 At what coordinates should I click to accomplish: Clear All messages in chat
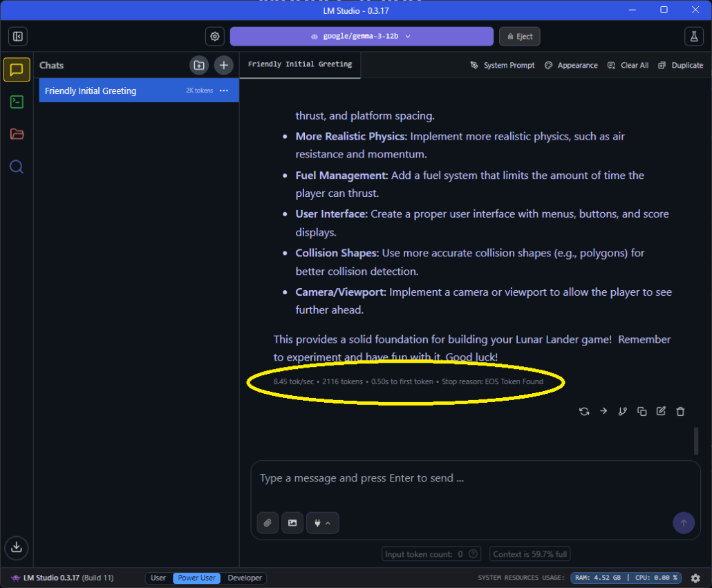pos(628,66)
